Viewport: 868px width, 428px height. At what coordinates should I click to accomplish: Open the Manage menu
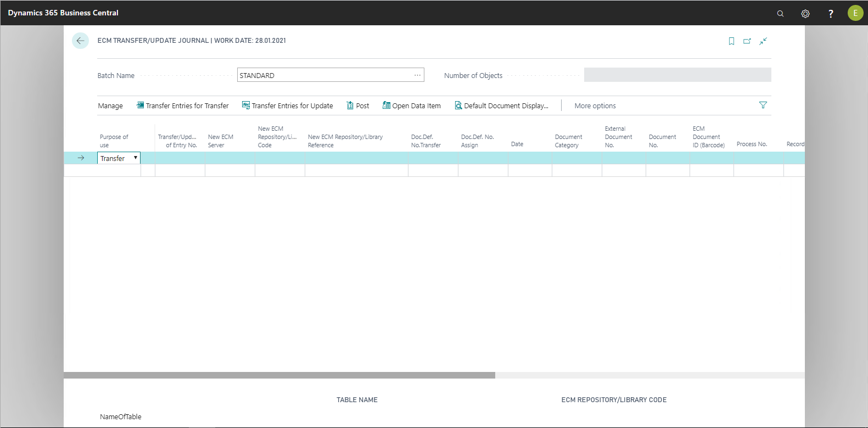[x=110, y=106]
